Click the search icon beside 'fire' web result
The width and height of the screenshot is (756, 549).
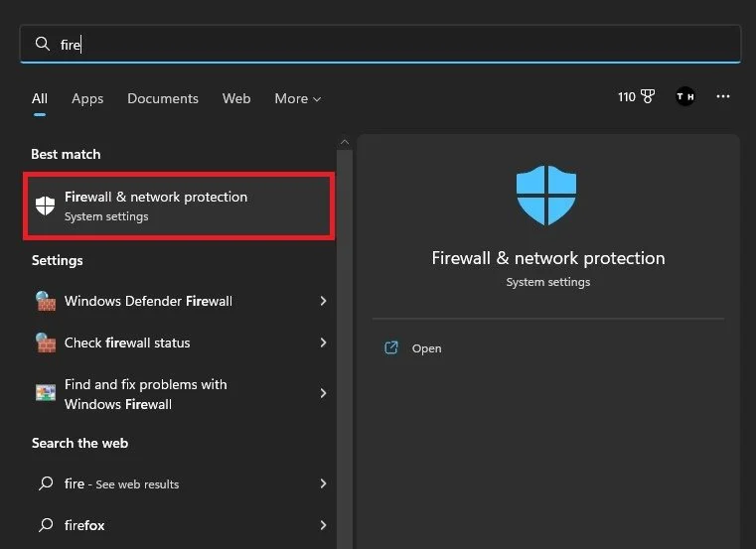pos(46,482)
